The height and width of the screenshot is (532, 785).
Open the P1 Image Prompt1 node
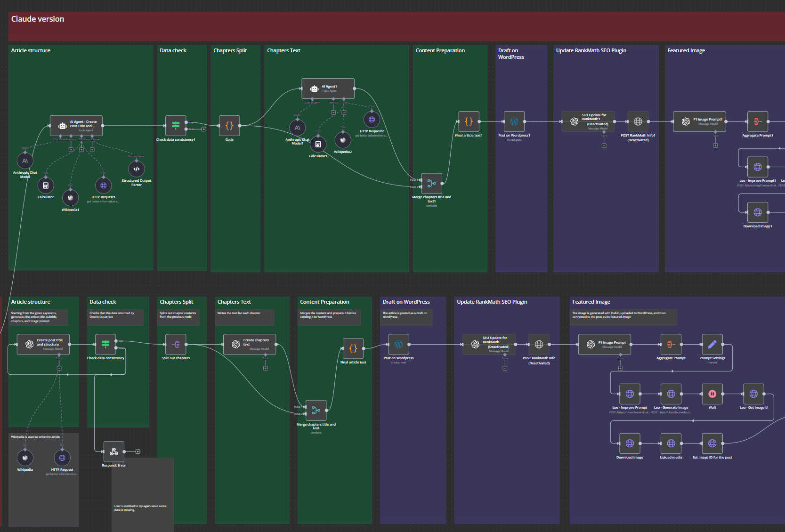(699, 121)
